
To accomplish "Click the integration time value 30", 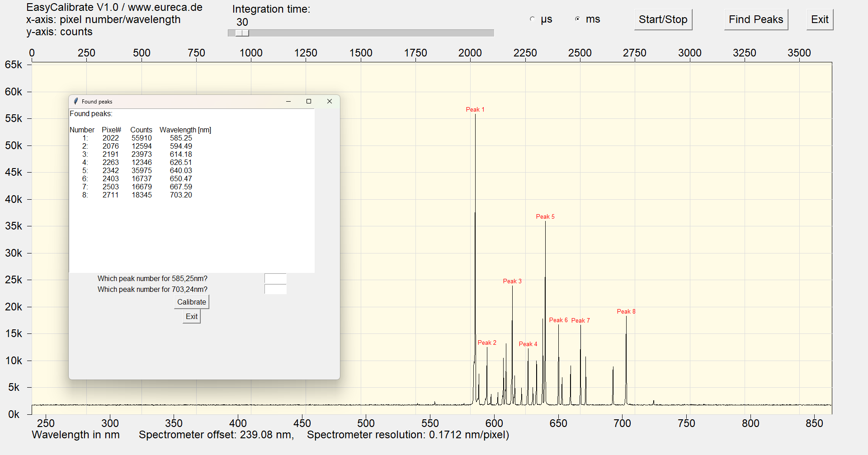I will point(242,22).
